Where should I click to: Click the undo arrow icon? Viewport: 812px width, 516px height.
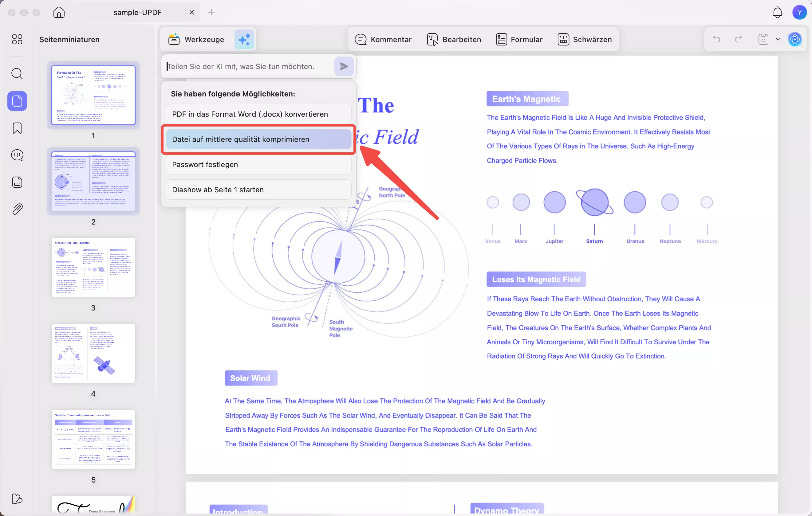[x=716, y=39]
